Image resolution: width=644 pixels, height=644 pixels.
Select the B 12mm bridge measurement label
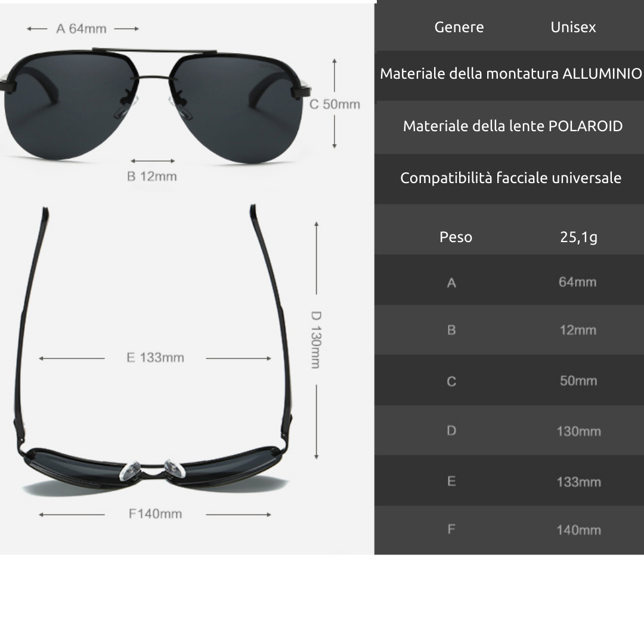151,176
